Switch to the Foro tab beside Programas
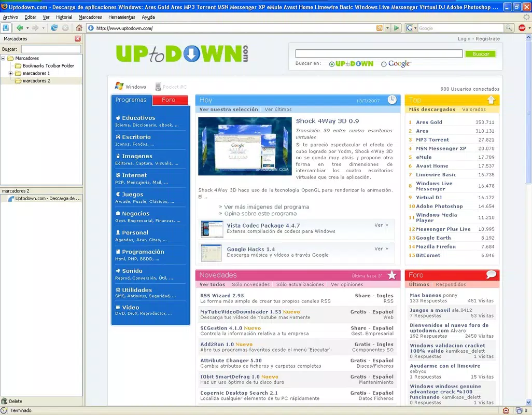532x415 pixels. point(170,100)
